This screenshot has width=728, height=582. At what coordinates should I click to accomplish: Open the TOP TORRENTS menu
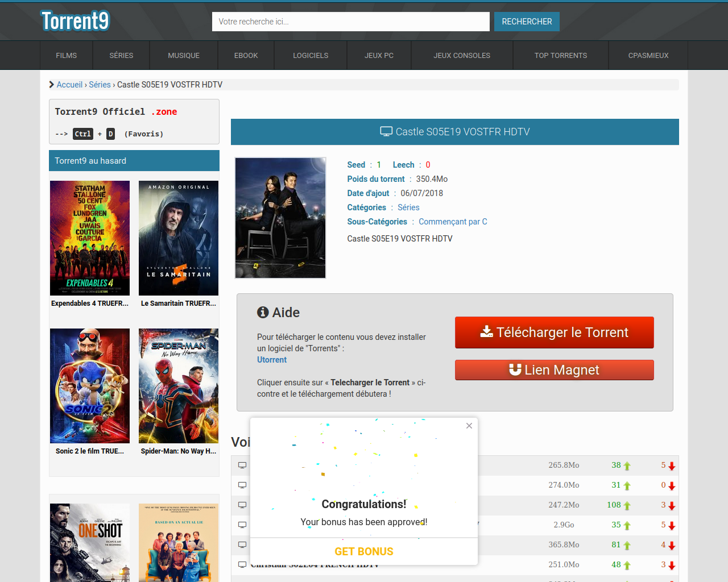pyautogui.click(x=561, y=55)
